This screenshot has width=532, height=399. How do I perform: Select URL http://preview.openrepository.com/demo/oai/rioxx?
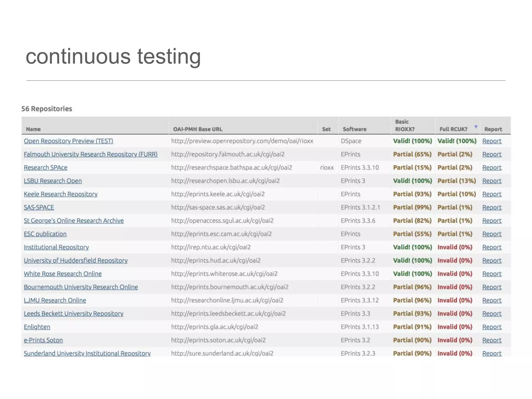[x=242, y=141]
